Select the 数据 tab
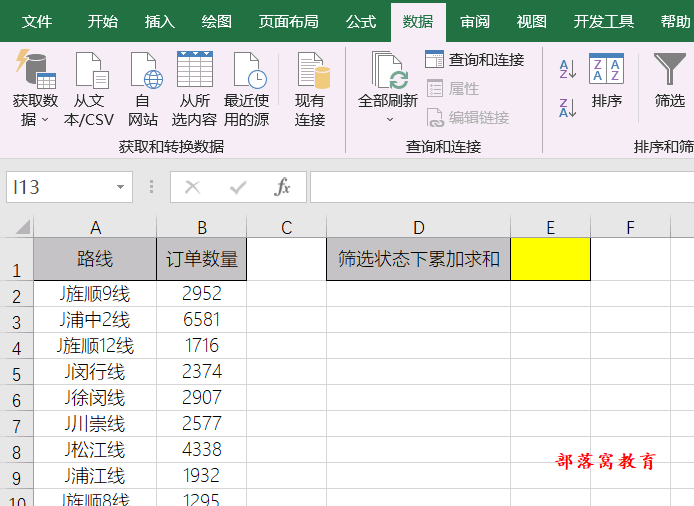 click(x=418, y=21)
